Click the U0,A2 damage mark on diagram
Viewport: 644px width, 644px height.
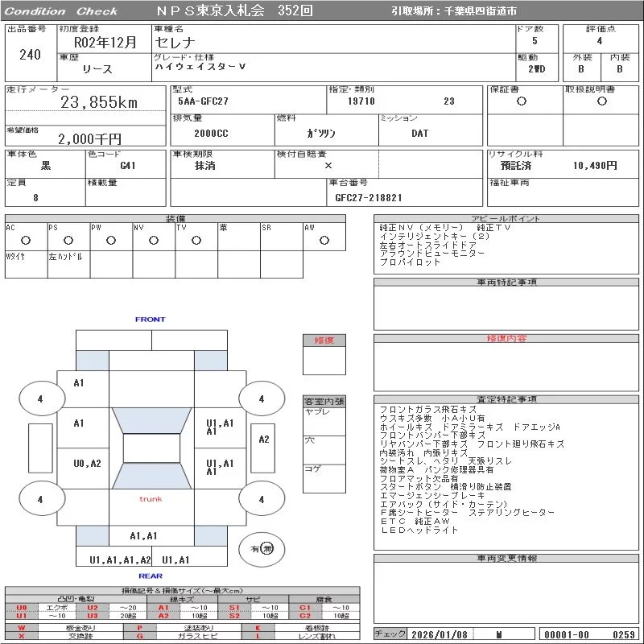click(87, 464)
